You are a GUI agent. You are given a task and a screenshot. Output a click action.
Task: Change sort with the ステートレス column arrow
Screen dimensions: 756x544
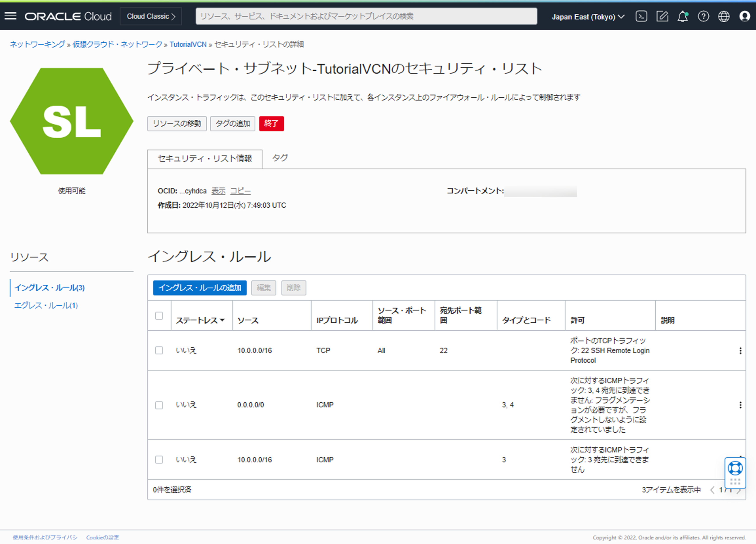click(223, 320)
